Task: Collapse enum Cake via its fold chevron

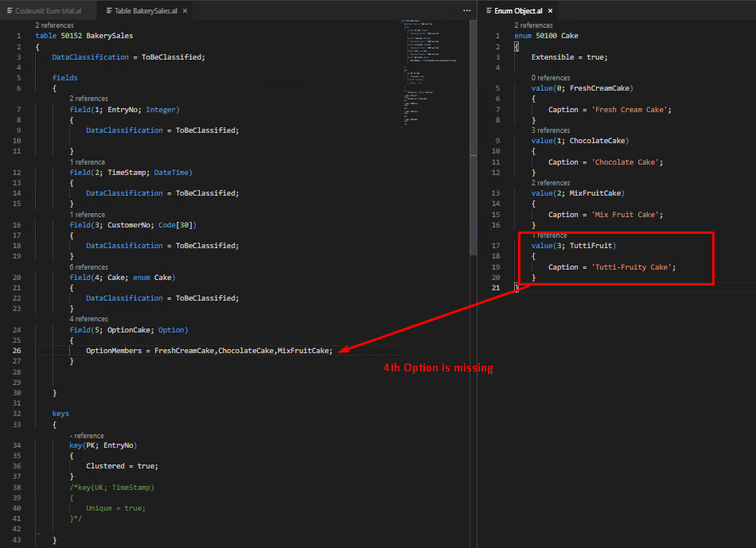Action: (x=507, y=35)
